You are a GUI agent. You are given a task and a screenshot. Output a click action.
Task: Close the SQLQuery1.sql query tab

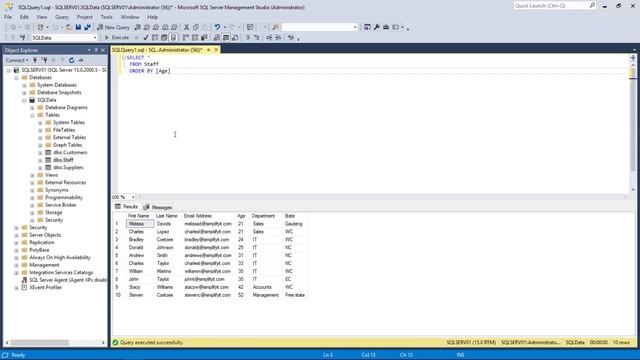point(216,50)
